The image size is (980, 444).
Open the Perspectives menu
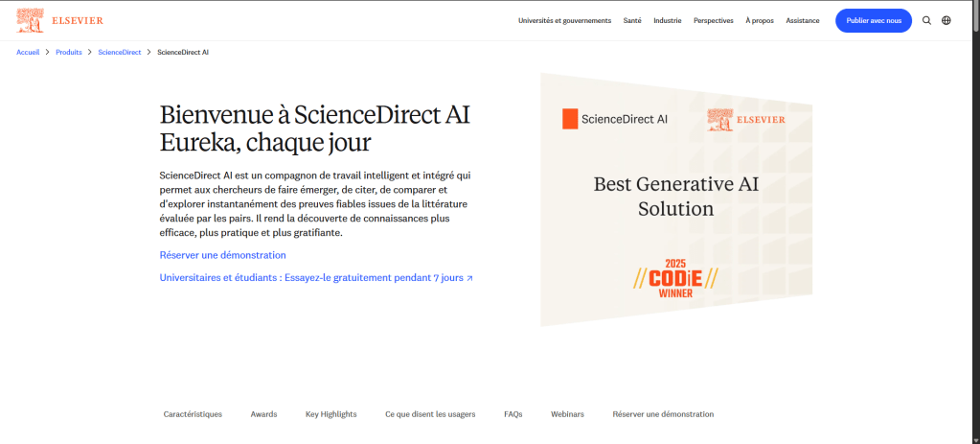714,20
